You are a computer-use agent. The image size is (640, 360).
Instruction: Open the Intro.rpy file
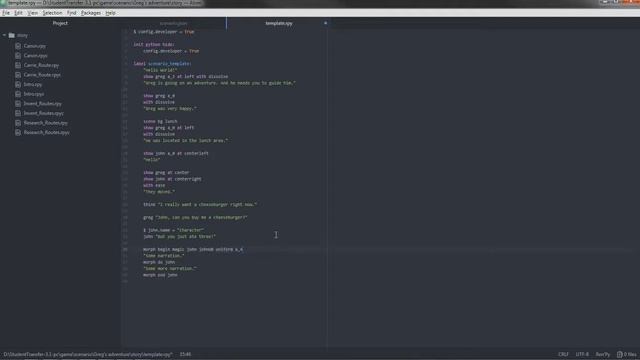click(33, 84)
